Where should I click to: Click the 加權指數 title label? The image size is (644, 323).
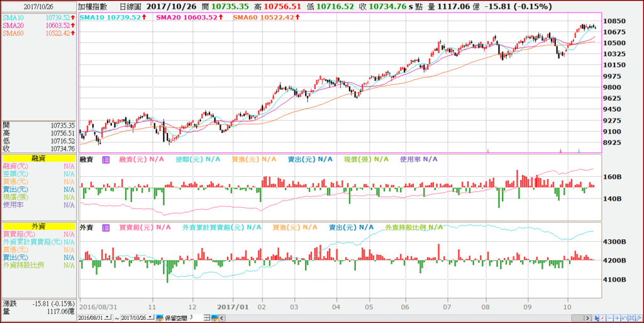tap(94, 6)
